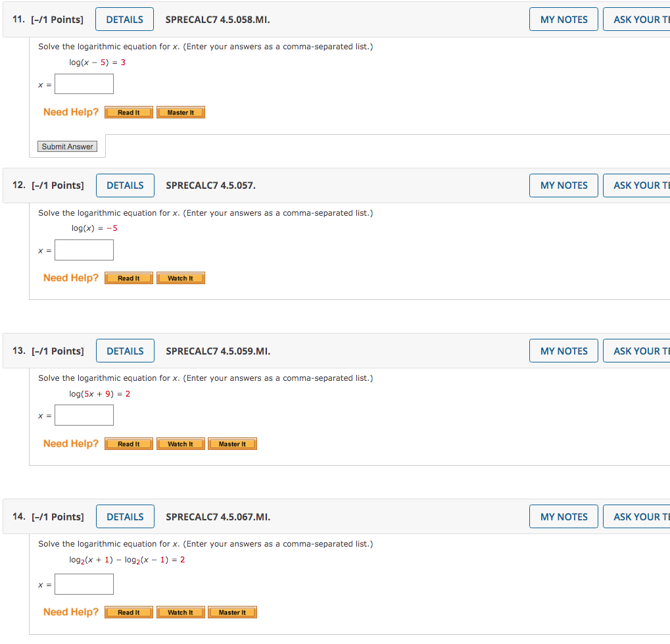Click the answer field for log(x) = −5
This screenshot has width=670, height=644.
pos(84,250)
